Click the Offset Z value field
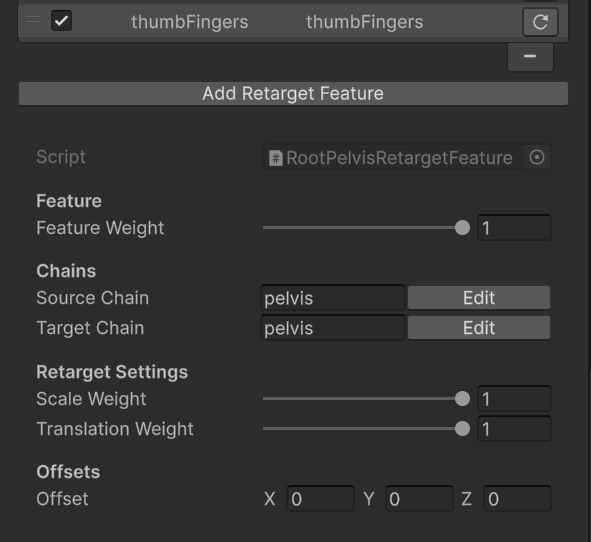 [x=518, y=499]
